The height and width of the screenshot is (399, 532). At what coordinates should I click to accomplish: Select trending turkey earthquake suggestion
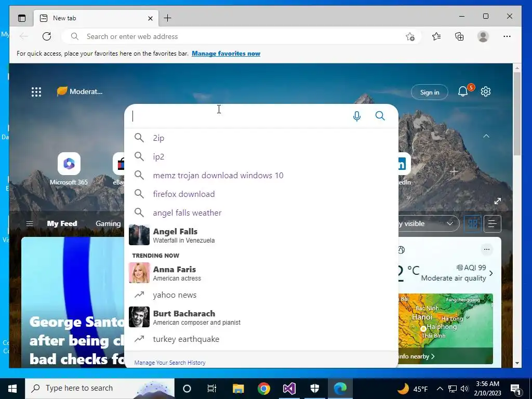coord(261,339)
